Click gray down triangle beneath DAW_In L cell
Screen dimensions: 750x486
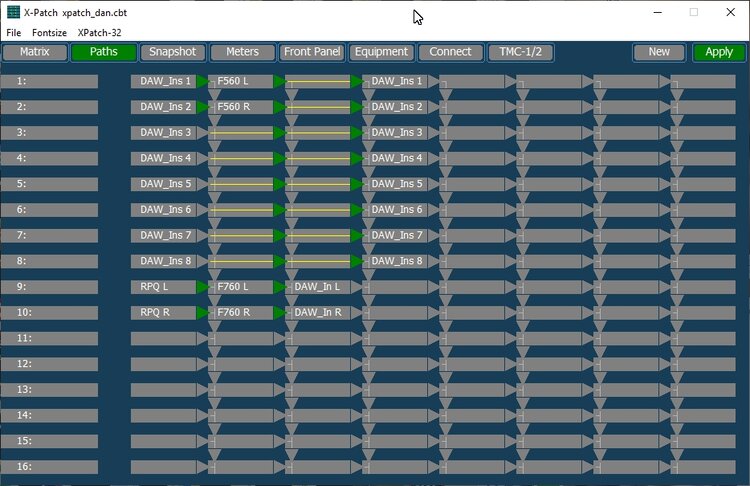292,300
